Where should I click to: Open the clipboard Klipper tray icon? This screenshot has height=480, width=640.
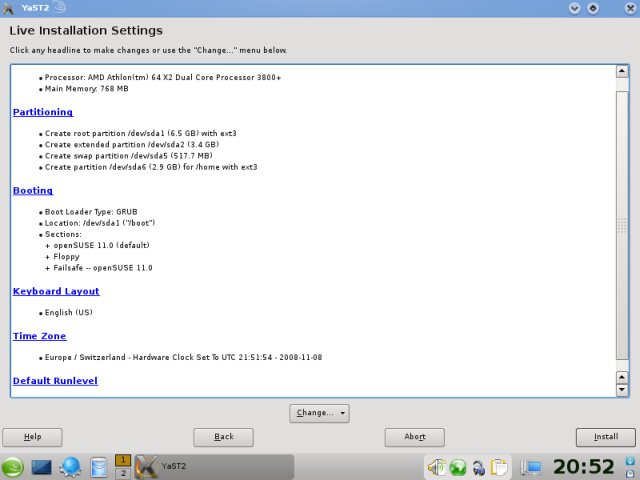click(499, 468)
